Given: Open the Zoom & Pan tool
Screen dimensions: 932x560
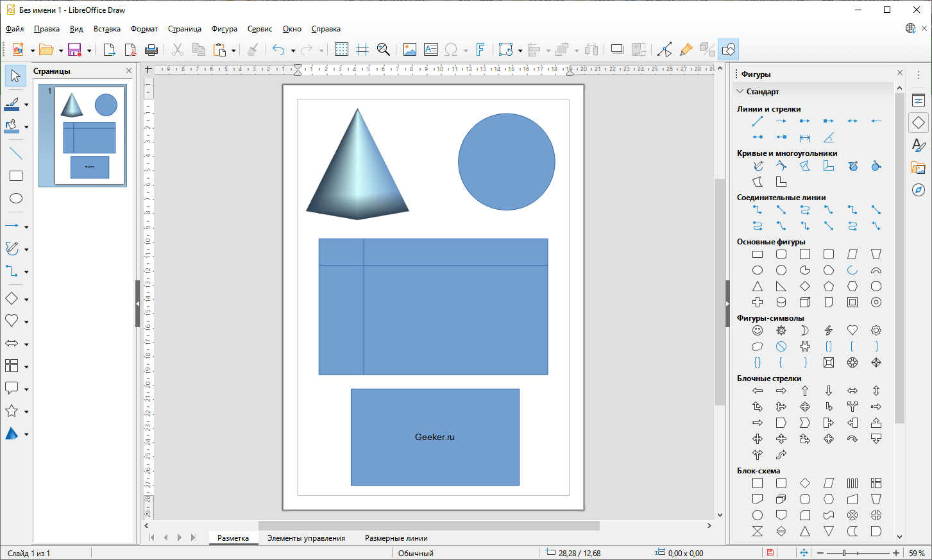Looking at the screenshot, I should (384, 49).
